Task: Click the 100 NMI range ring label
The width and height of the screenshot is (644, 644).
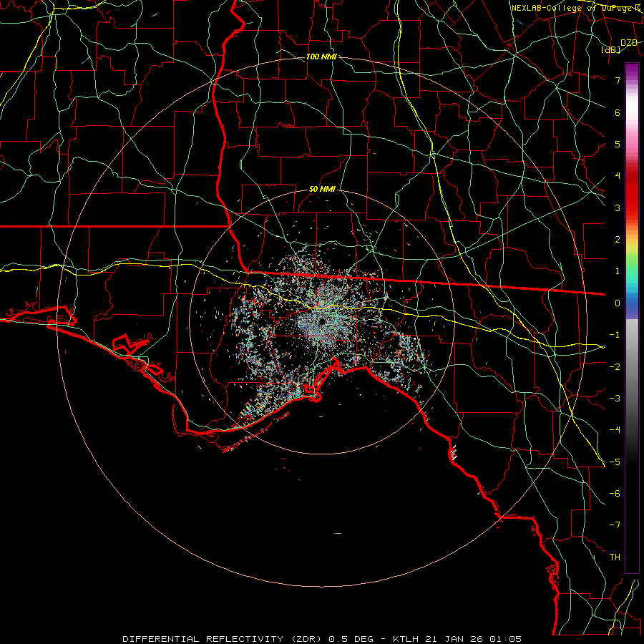Action: coord(321,57)
